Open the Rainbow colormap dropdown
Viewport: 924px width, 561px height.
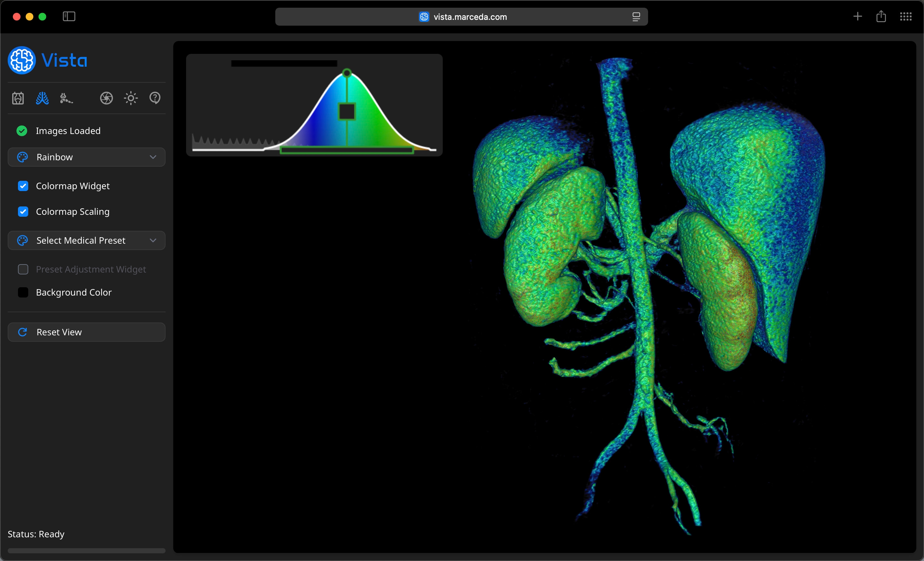coord(86,157)
